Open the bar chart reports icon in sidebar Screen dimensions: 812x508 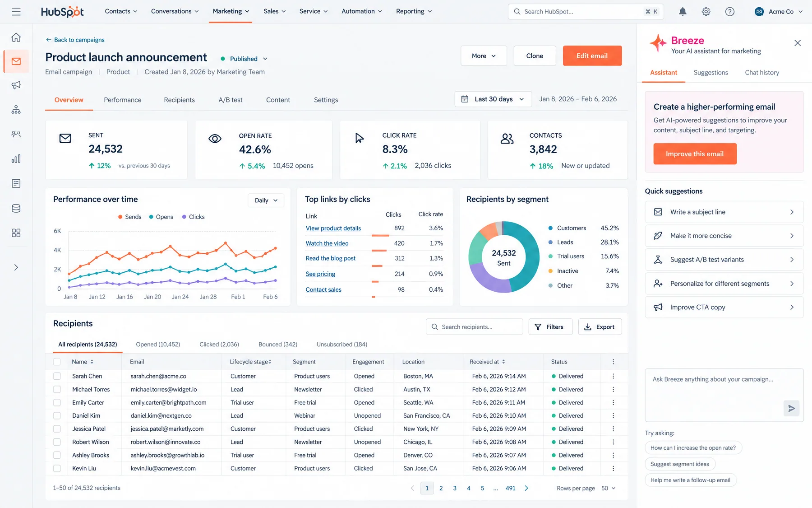[x=16, y=159]
